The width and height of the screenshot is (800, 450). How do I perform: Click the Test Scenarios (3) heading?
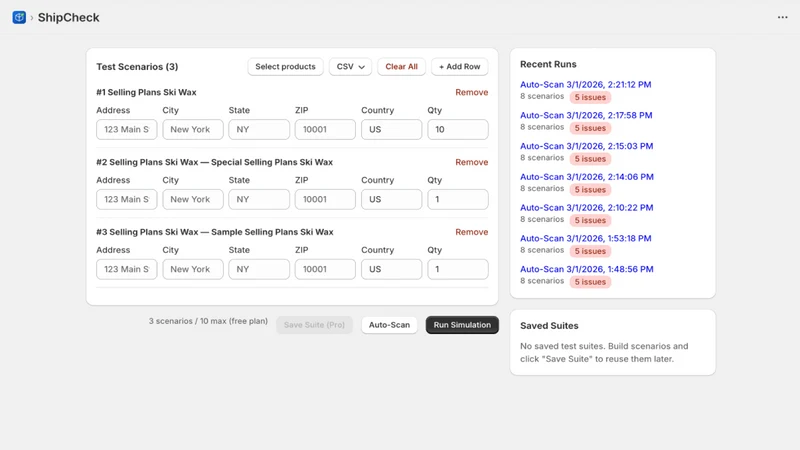tap(137, 67)
